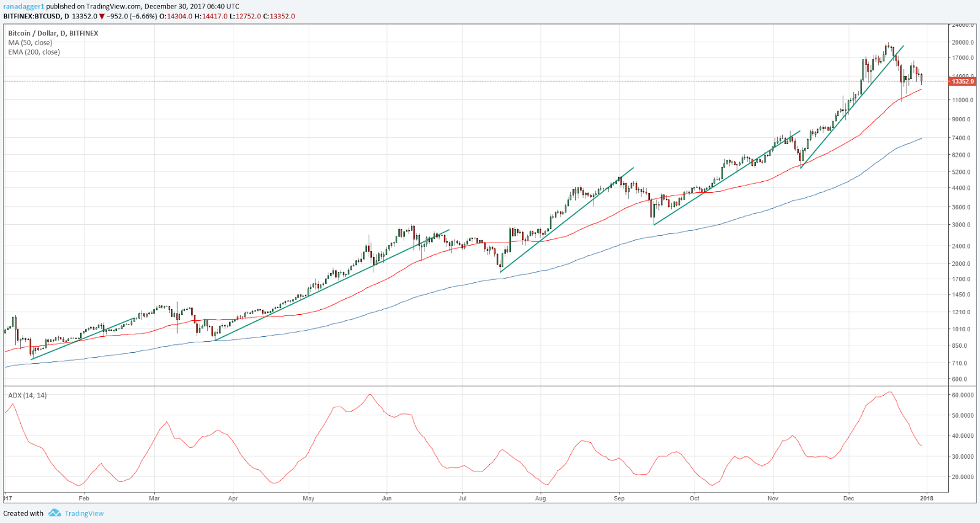Click the 3000.0 price axis label

[x=962, y=225]
